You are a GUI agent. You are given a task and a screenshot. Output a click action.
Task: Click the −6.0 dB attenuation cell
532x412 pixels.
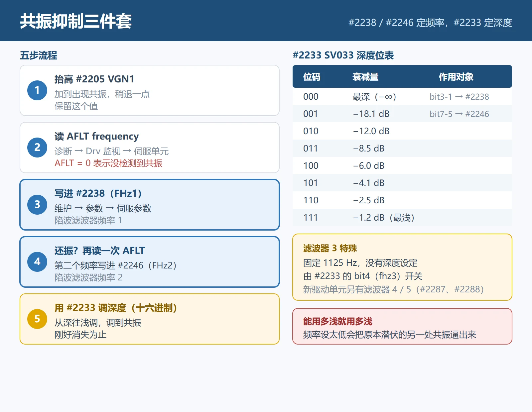coord(368,166)
